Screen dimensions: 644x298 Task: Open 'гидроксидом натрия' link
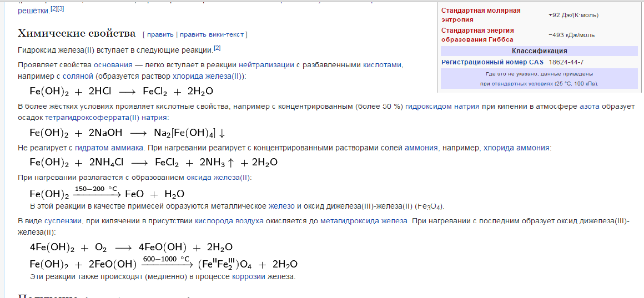point(442,107)
